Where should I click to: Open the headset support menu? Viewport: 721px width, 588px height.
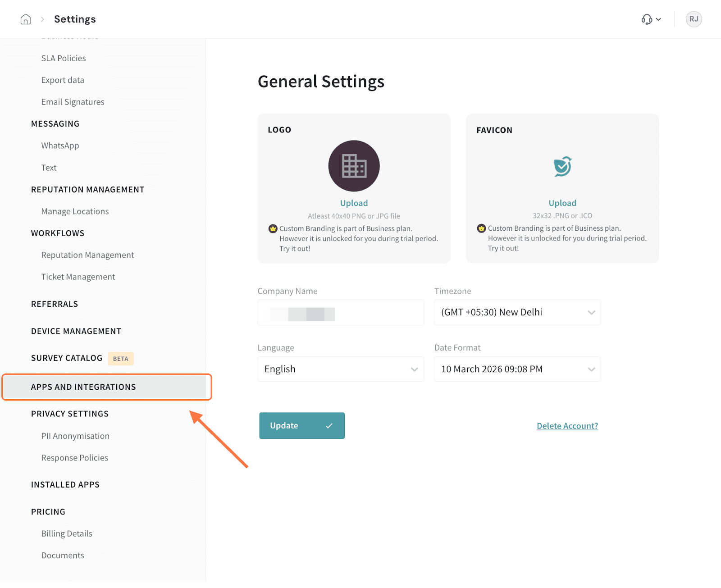(651, 19)
